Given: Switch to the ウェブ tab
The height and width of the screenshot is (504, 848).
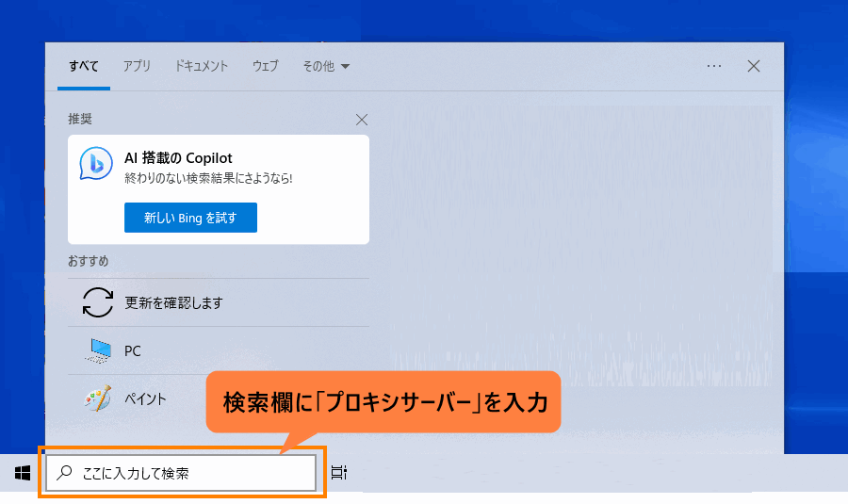Looking at the screenshot, I should click(x=265, y=66).
